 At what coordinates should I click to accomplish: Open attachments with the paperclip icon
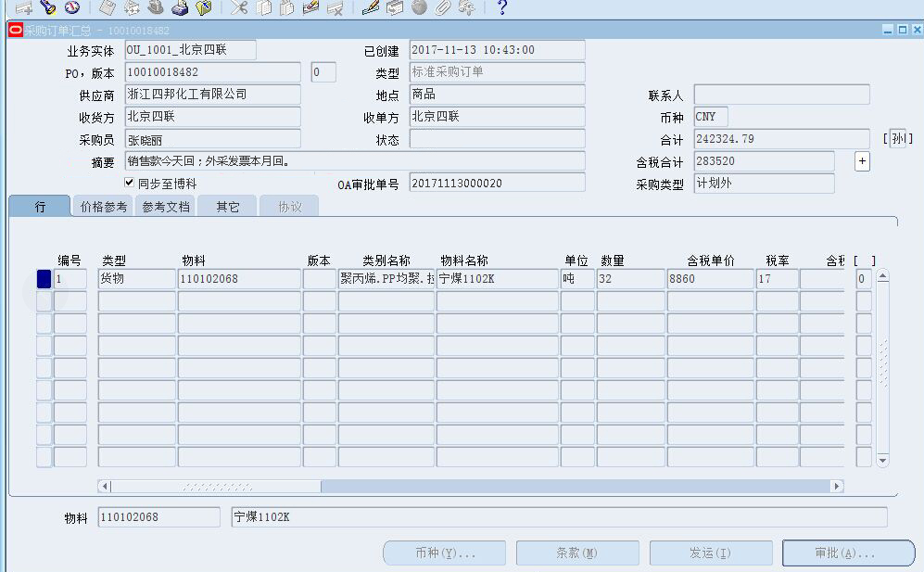442,9
